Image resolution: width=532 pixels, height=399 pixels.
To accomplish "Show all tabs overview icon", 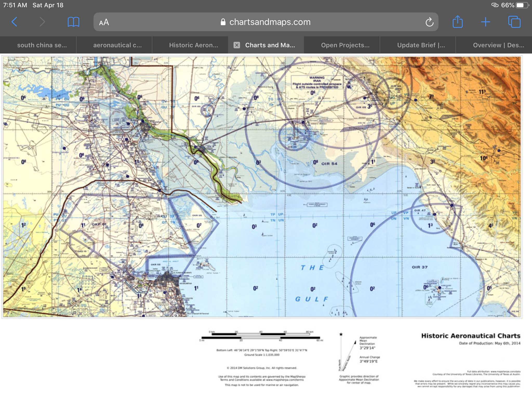I will click(x=514, y=22).
